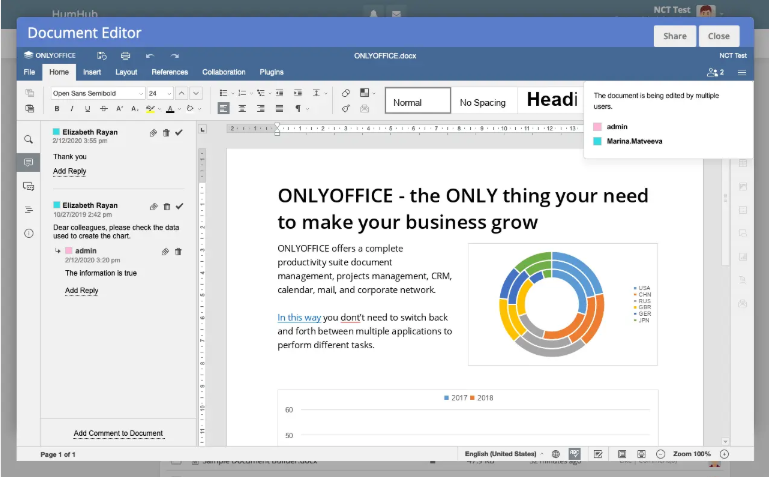Click the numbered list icon
The width and height of the screenshot is (769, 477).
pyautogui.click(x=242, y=93)
